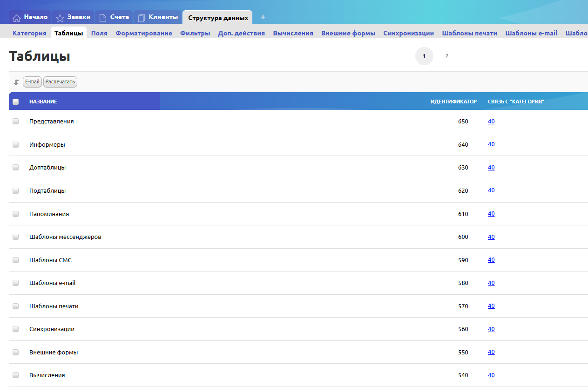Screen dimensions: 588x387
Task: Open the Синхронизации subtab
Action: 409,33
